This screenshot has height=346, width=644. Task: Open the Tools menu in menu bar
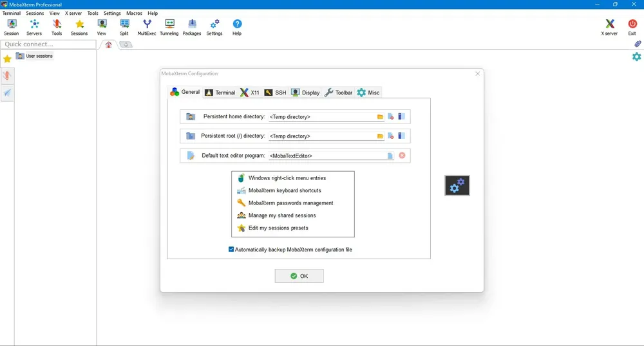pyautogui.click(x=93, y=13)
